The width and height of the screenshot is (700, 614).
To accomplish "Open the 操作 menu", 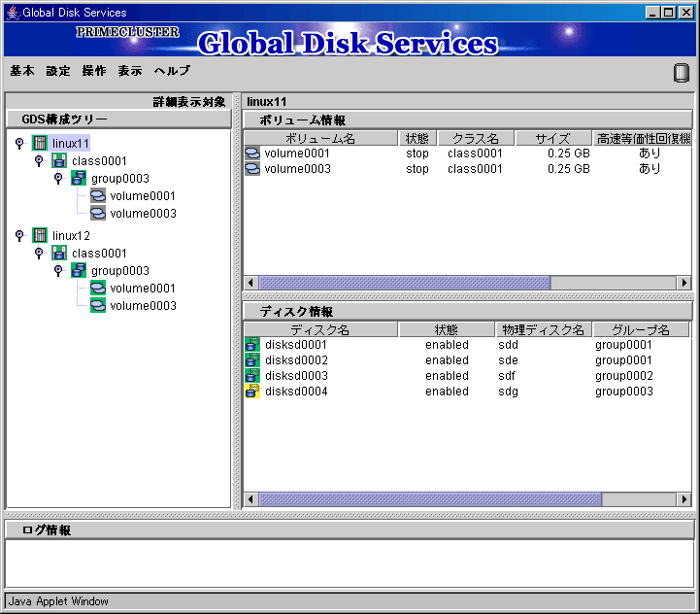I will pyautogui.click(x=94, y=71).
